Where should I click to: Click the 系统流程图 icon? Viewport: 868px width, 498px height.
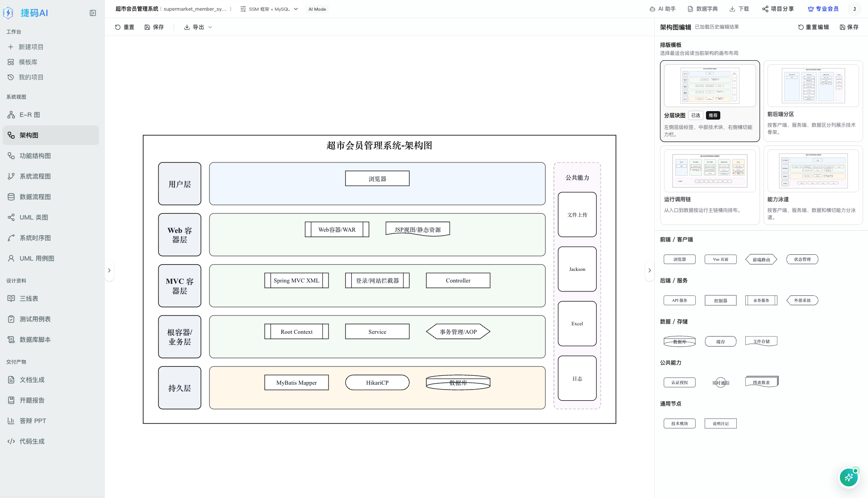tap(11, 176)
